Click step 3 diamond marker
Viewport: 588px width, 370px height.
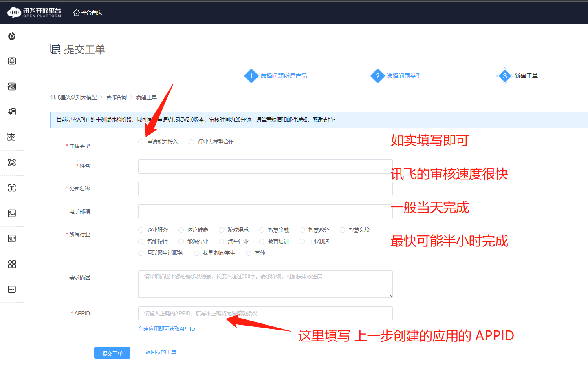(505, 76)
